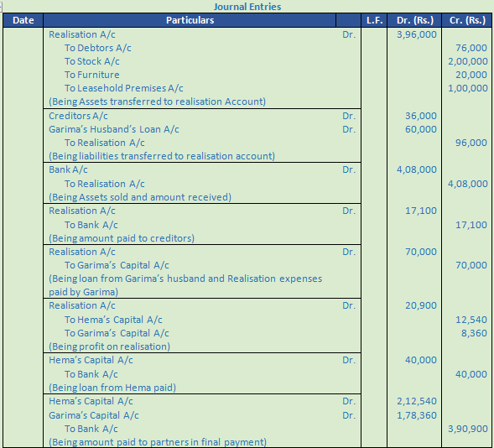Select To Leasehold Premises A/c row
Screen dimensions: 494x448
click(x=124, y=88)
